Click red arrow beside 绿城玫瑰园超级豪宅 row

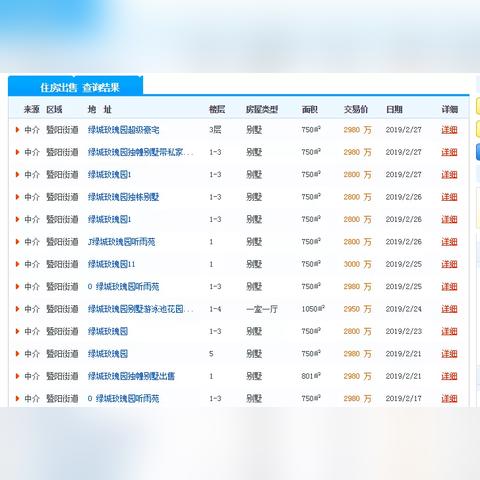[x=18, y=130]
